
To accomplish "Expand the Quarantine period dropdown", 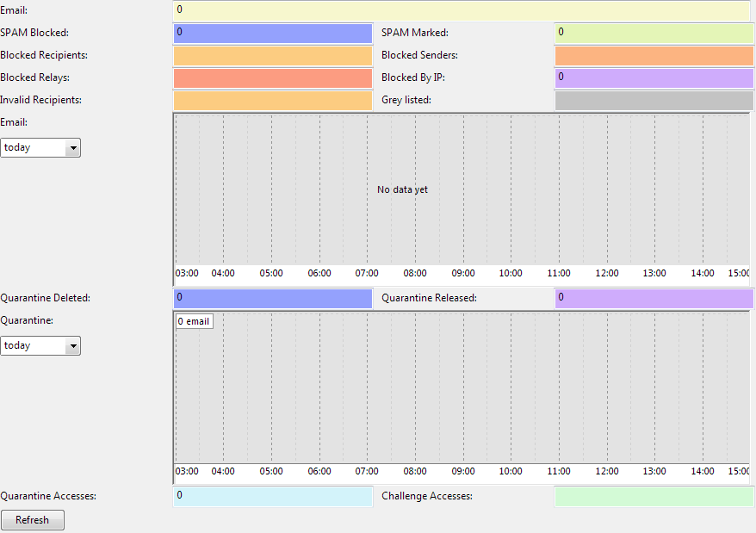I will [40, 345].
